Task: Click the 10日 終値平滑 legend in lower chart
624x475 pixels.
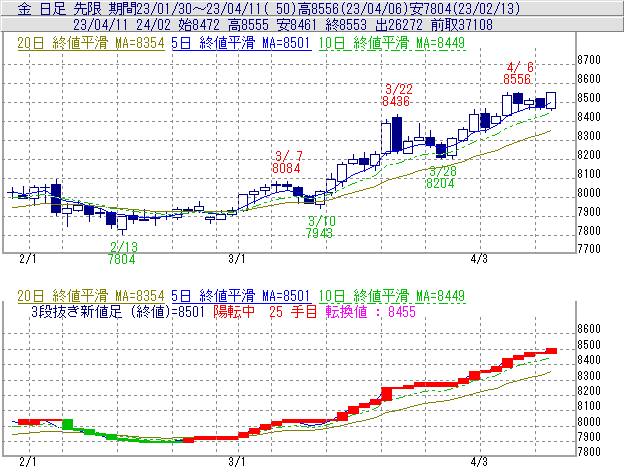Action: (x=392, y=296)
